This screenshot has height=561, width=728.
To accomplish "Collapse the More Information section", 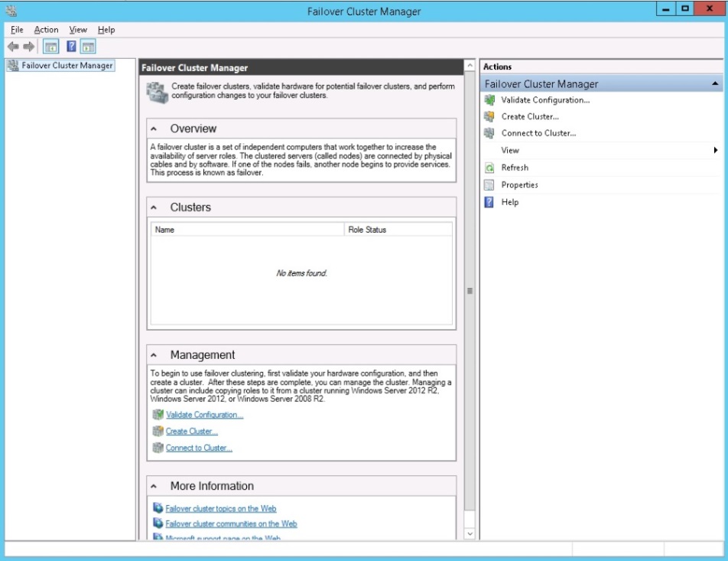I will (154, 486).
